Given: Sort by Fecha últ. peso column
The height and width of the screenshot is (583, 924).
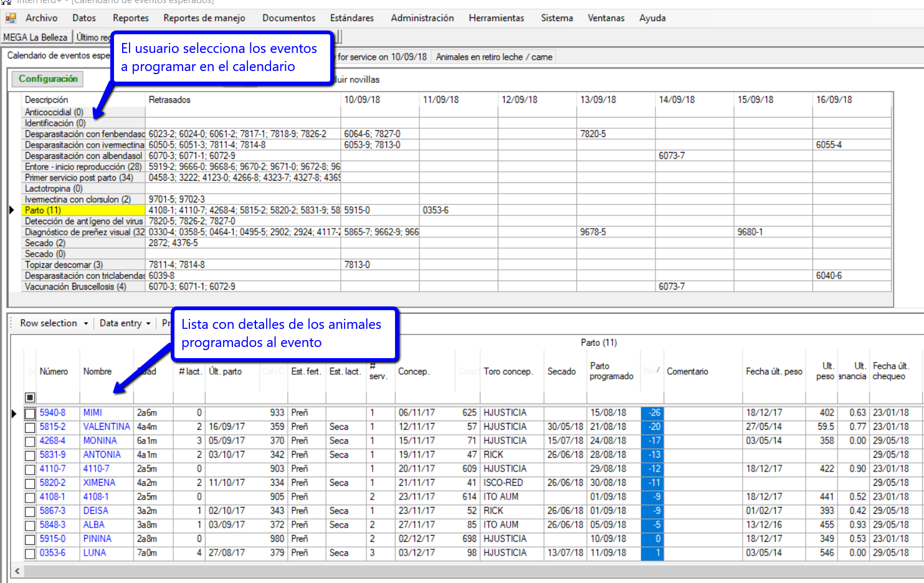Looking at the screenshot, I should click(774, 371).
